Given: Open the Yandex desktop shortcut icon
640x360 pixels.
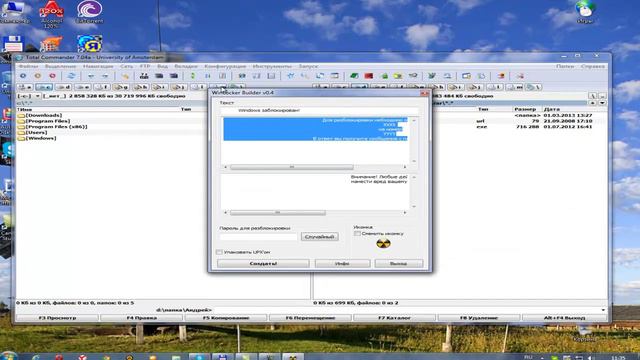Looking at the screenshot, I should (x=89, y=44).
